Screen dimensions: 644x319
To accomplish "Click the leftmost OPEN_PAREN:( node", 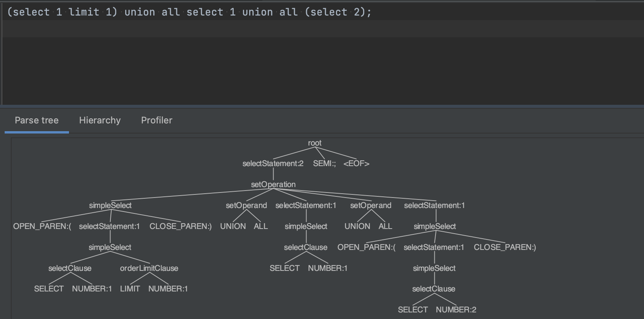I will (42, 226).
